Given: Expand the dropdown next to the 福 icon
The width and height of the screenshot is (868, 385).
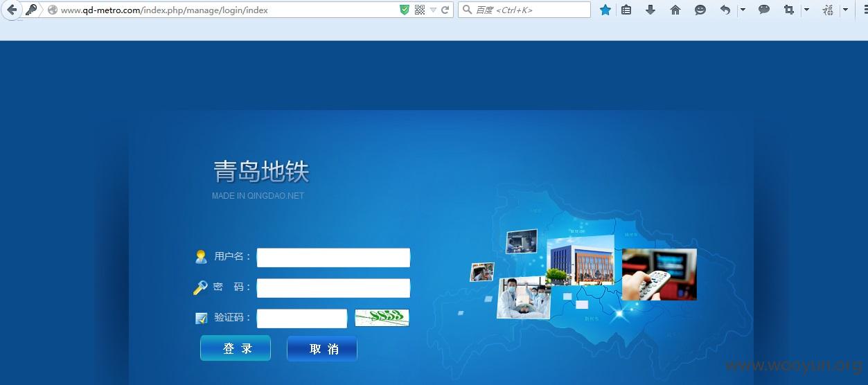Looking at the screenshot, I should click(x=845, y=10).
